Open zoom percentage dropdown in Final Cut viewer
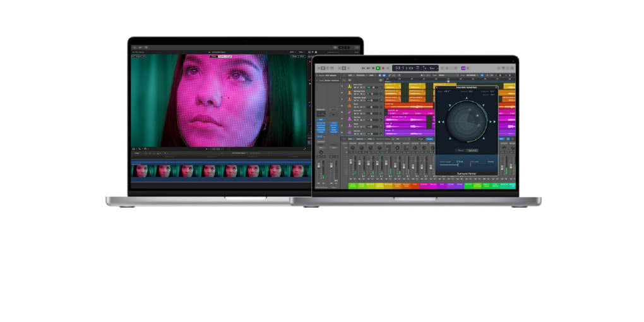This screenshot has height=322, width=644. [293, 52]
